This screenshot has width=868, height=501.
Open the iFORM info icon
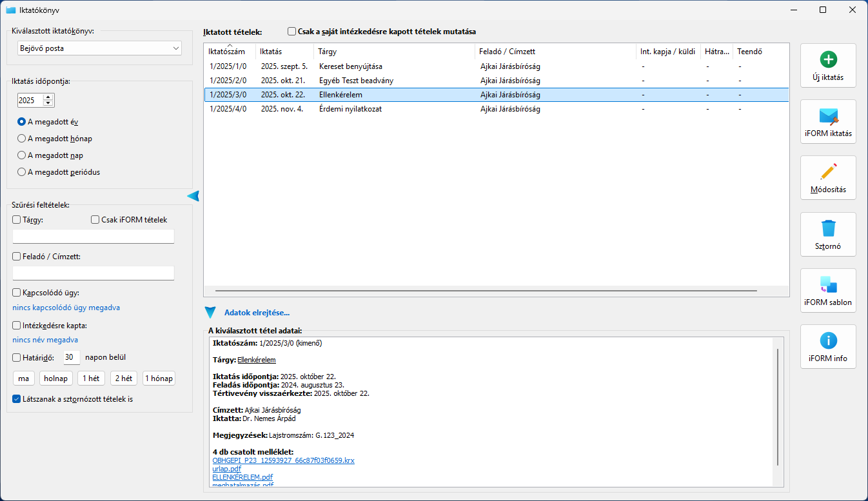[x=828, y=340]
